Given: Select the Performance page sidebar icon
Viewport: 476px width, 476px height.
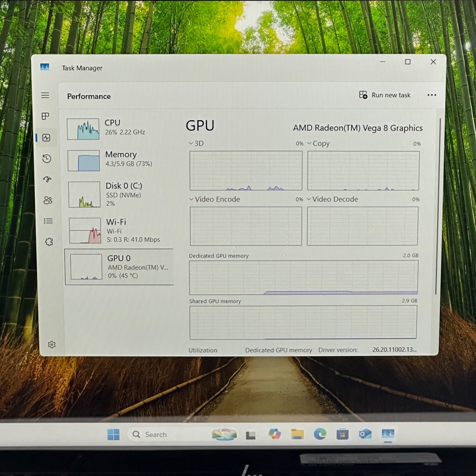Looking at the screenshot, I should [46, 138].
